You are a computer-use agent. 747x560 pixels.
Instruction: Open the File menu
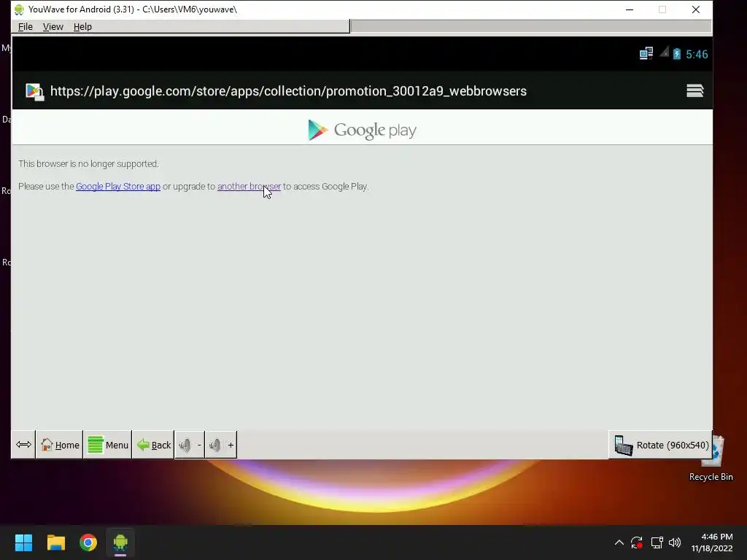click(x=26, y=27)
